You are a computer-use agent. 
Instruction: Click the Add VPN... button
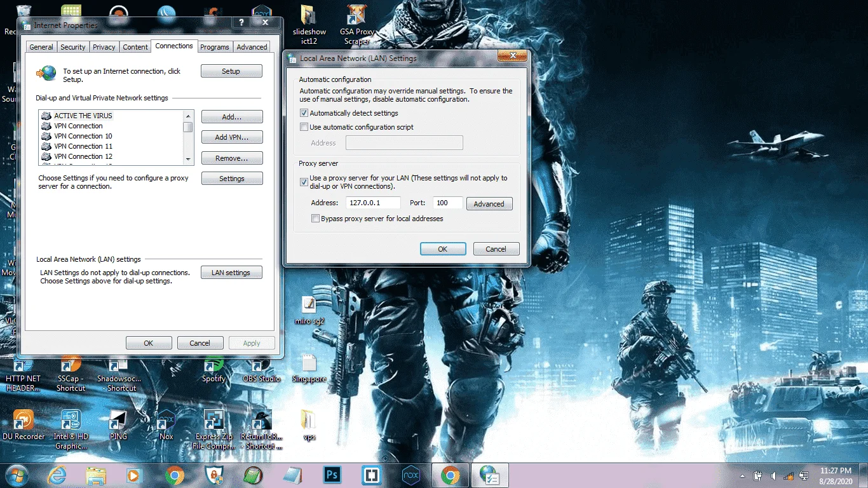tap(232, 137)
